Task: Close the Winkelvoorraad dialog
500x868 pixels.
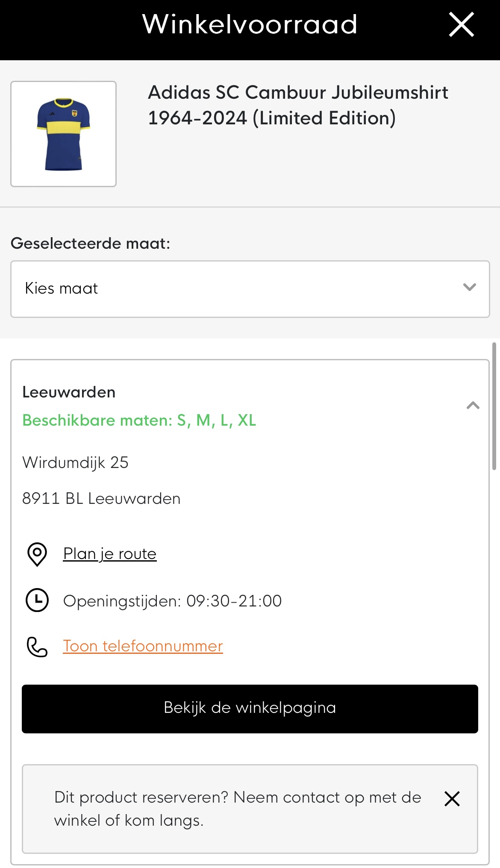Action: pyautogui.click(x=462, y=24)
